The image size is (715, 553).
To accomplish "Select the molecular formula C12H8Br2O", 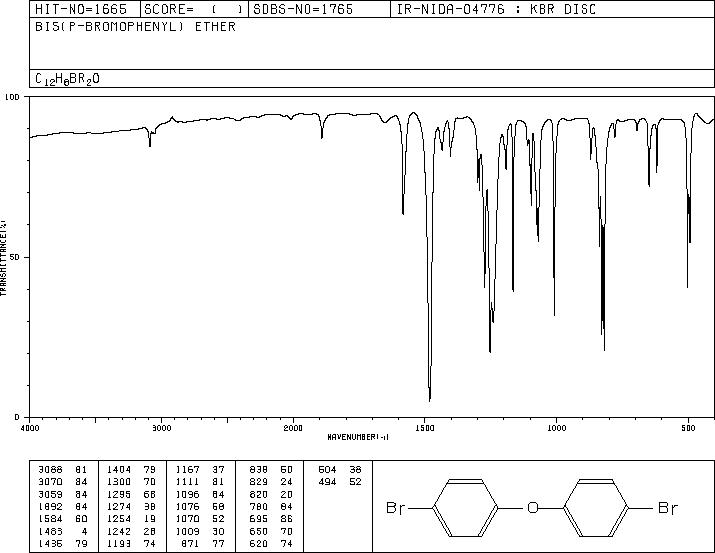I will pos(67,79).
